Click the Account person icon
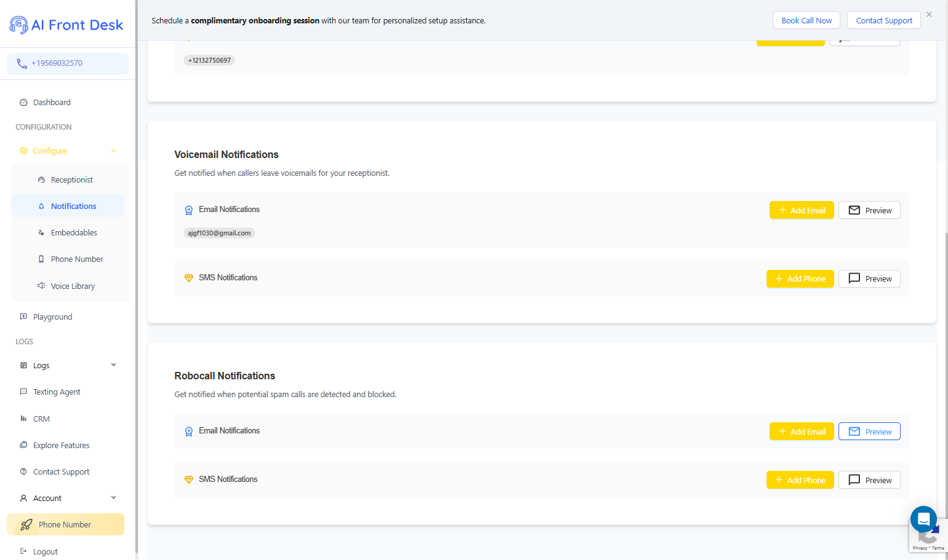948x560 pixels. coord(23,499)
